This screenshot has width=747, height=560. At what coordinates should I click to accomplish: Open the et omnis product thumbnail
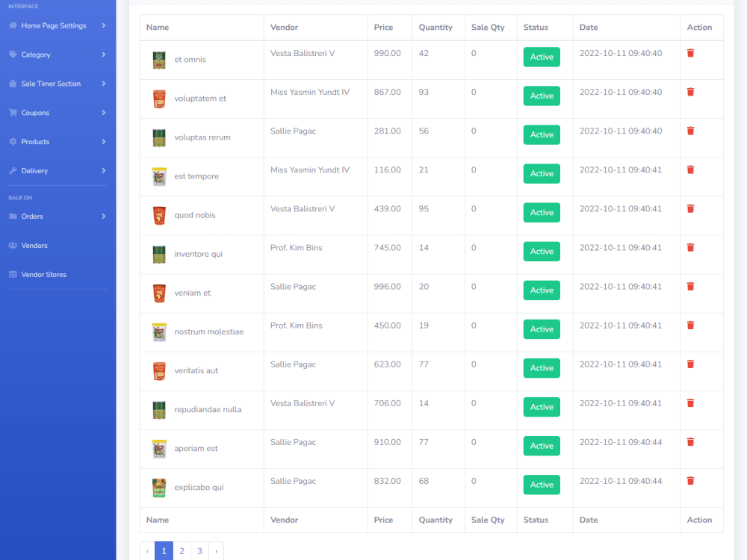[x=159, y=60]
